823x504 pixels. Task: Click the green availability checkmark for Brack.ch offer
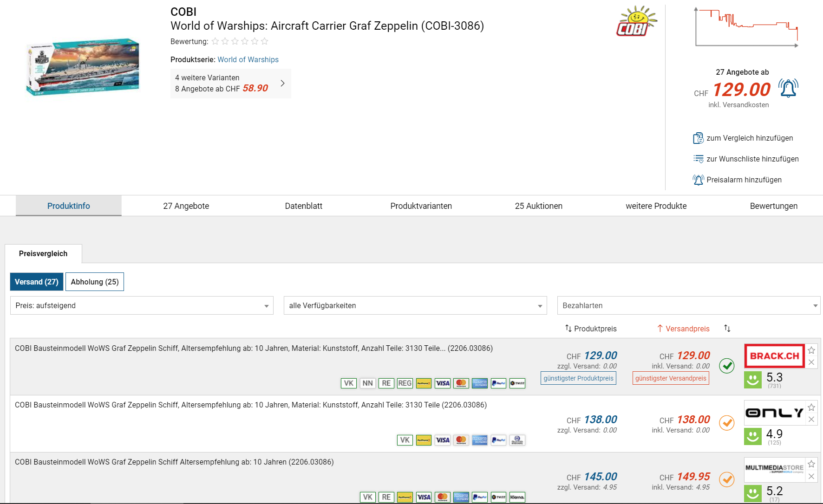pos(726,366)
